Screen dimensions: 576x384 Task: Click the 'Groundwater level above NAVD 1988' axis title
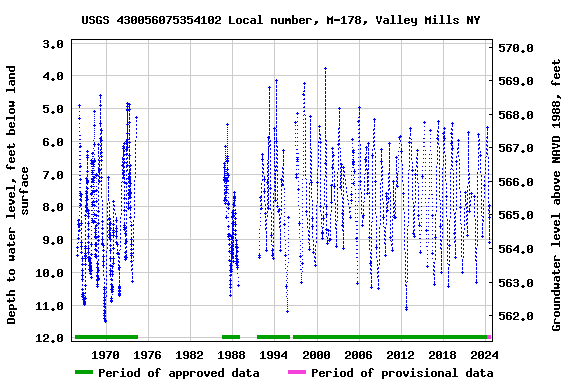tap(556, 195)
